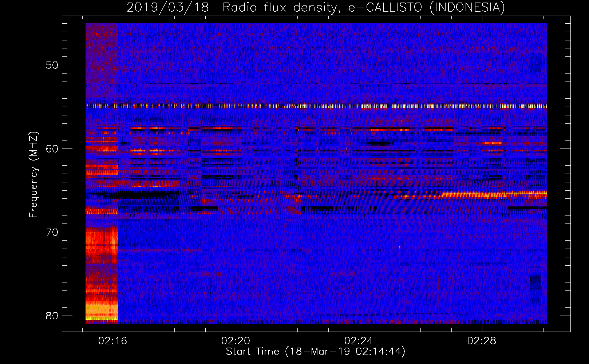Viewport: 589px width, 364px height.
Task: Click the 80 MHz frequency tick label
Action: click(x=52, y=316)
